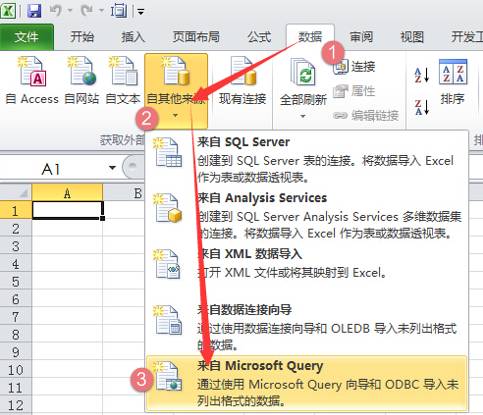Click the 编辑链接 button
Image resolution: width=483 pixels, height=415 pixels.
pyautogui.click(x=366, y=116)
